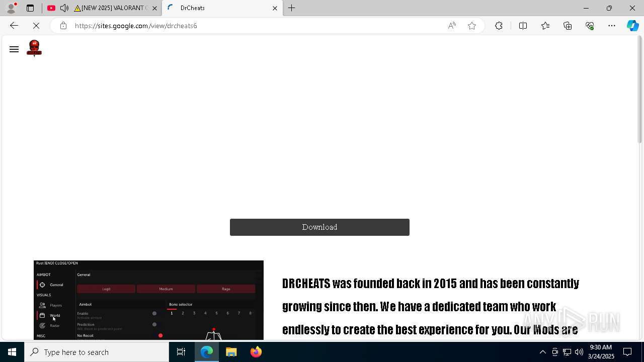Open Collections icon in toolbar
The height and width of the screenshot is (362, 644).
[x=568, y=26]
